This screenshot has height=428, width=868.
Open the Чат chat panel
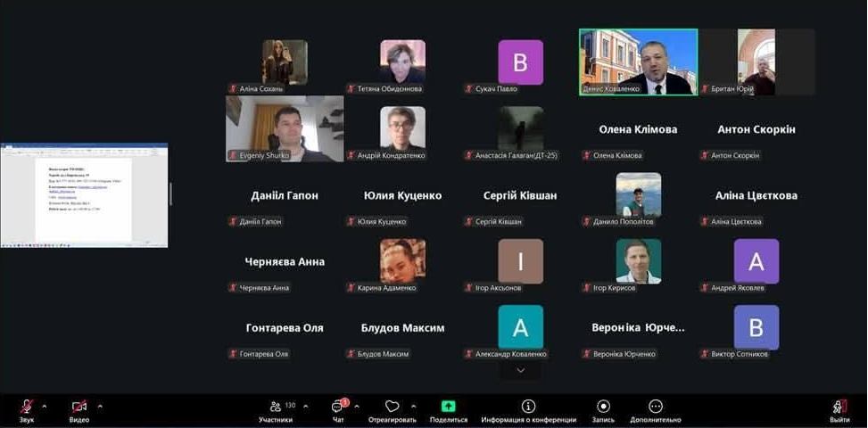pyautogui.click(x=337, y=407)
